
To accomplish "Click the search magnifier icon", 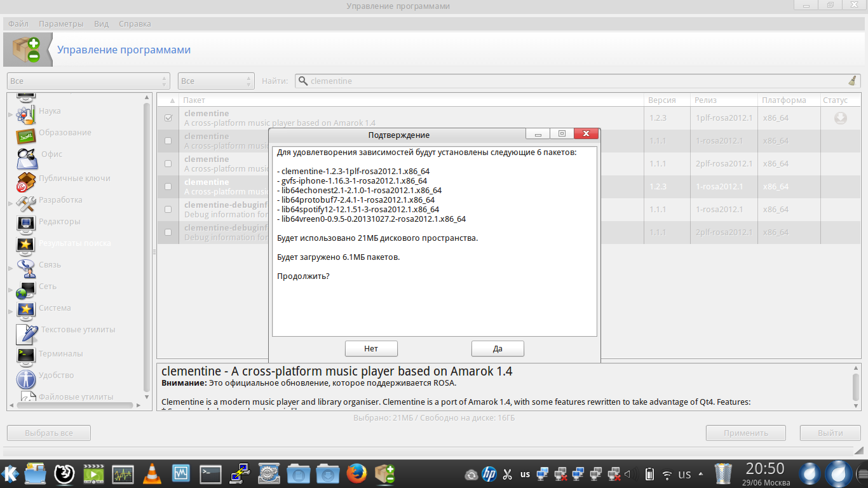I will click(x=303, y=81).
